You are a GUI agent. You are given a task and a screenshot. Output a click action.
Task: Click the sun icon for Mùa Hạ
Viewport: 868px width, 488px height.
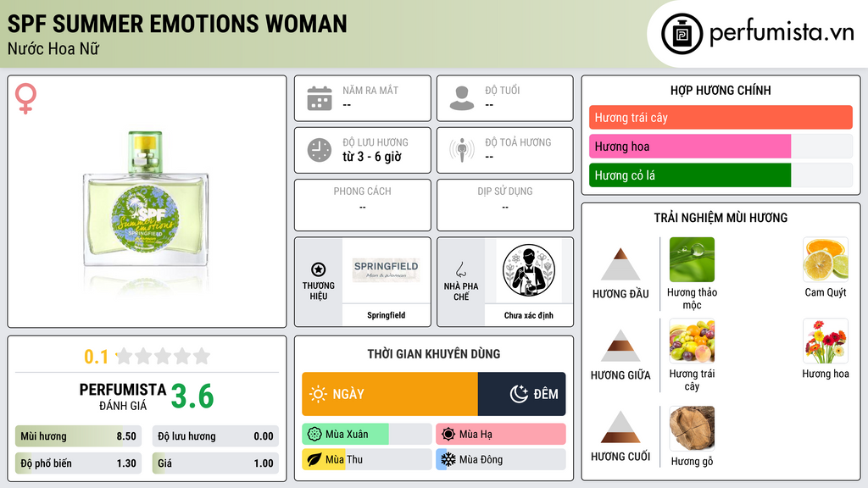[x=448, y=435]
